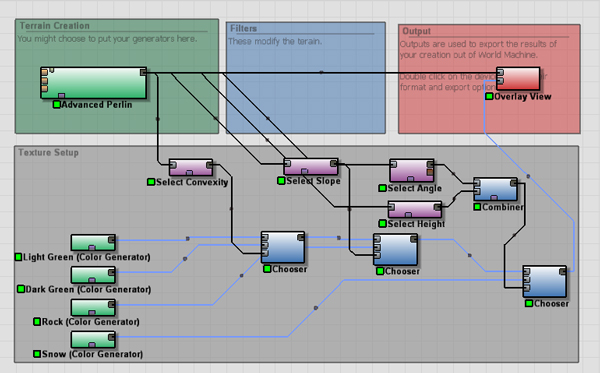The image size is (600, 373).
Task: Toggle the green status indicator beside Combiner
Action: pos(477,207)
